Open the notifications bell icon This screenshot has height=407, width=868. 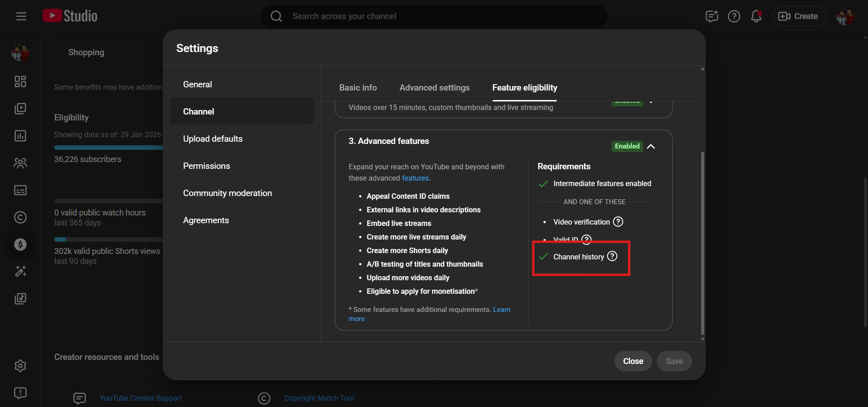coord(756,16)
